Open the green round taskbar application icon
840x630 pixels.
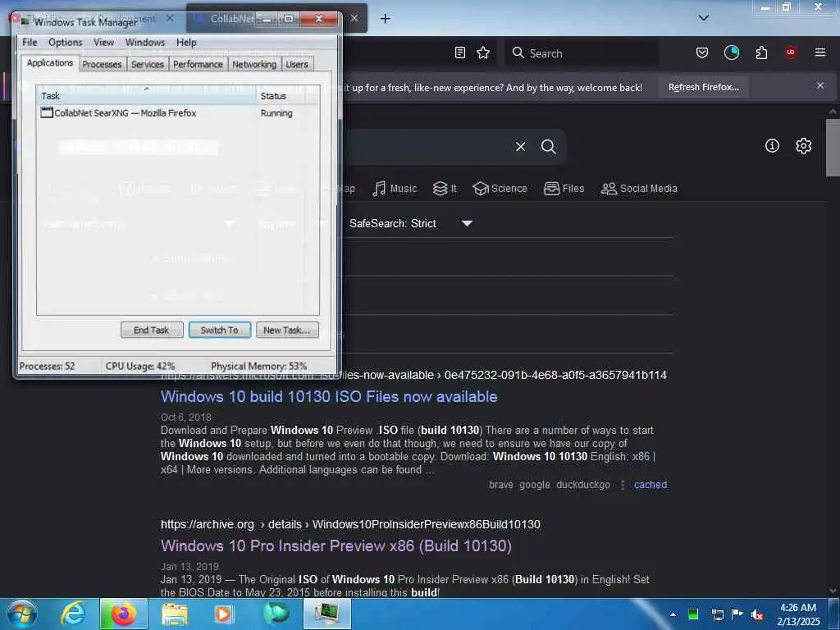click(x=276, y=614)
